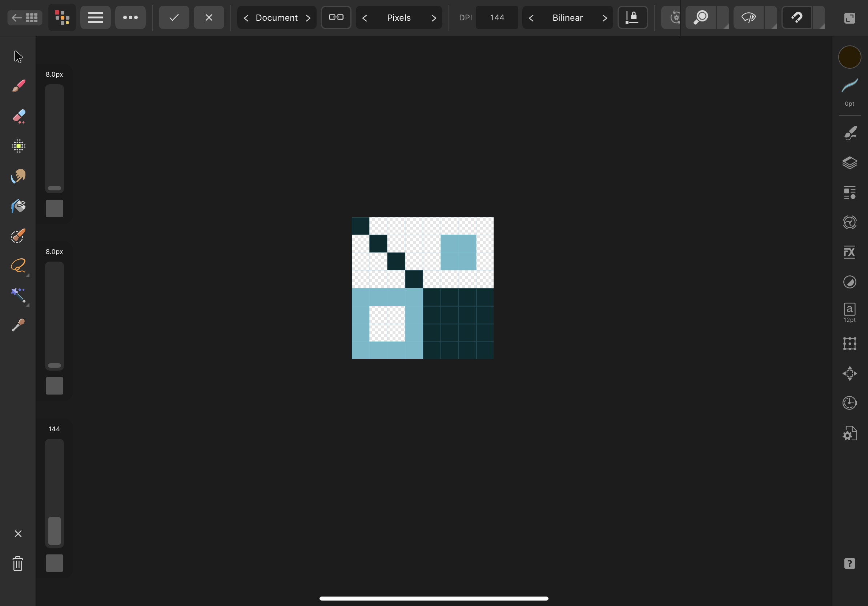Image resolution: width=868 pixels, height=606 pixels.
Task: Select the Paint Brush tool
Action: coord(18,86)
